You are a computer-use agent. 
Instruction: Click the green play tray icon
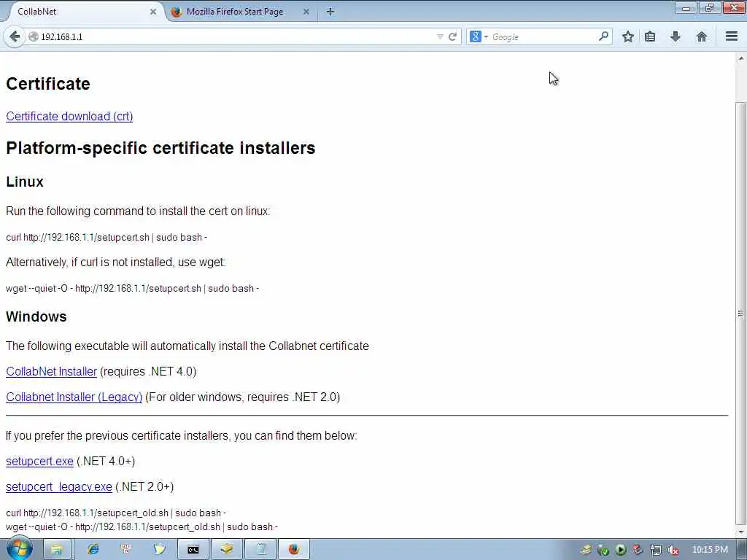tap(621, 550)
